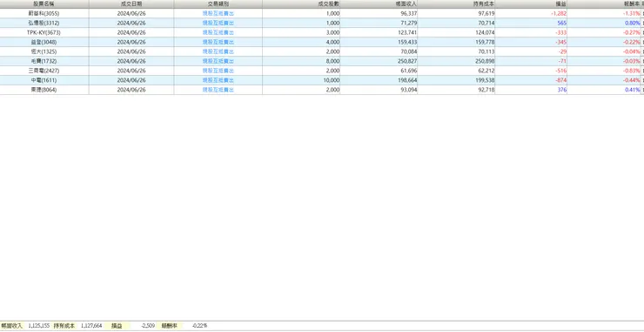Open 現股互抵賣出 link in the 1325 row
644x332 pixels.
tap(218, 51)
